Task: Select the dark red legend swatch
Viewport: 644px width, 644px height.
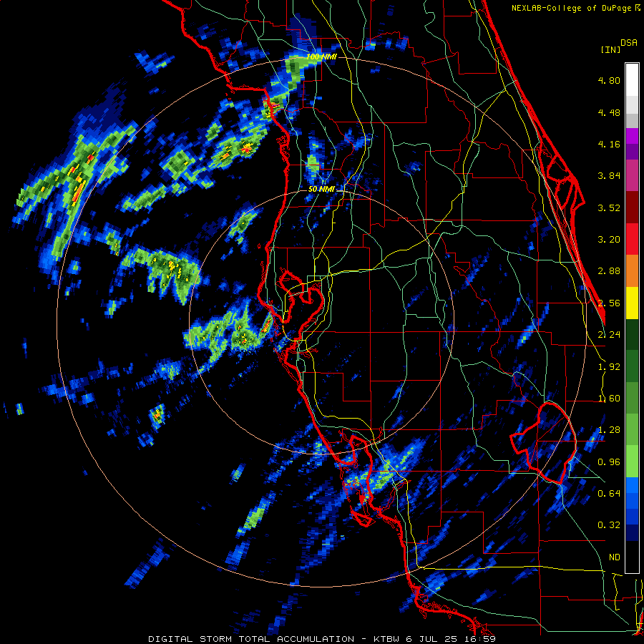Action: [x=632, y=208]
